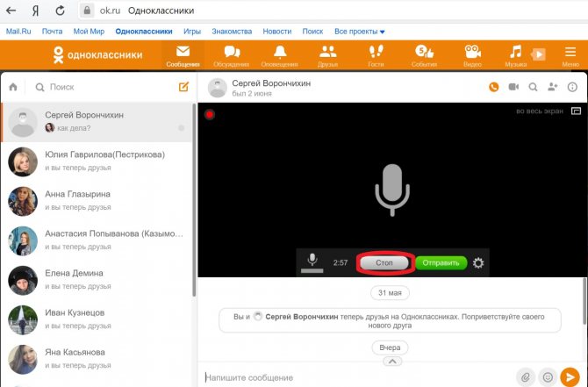This screenshot has width=588, height=387.
Task: Reload the page with the refresh icon
Action: pos(60,11)
